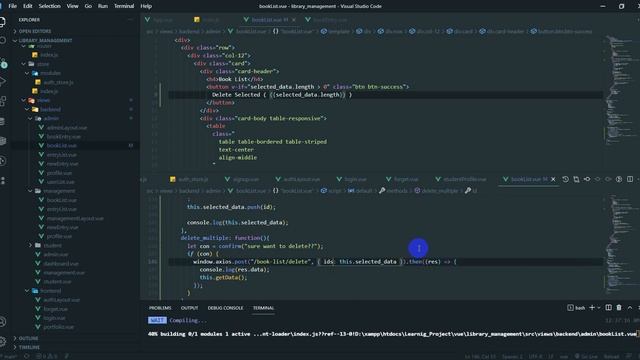Open the database icon in activity bar

tap(2, 121)
